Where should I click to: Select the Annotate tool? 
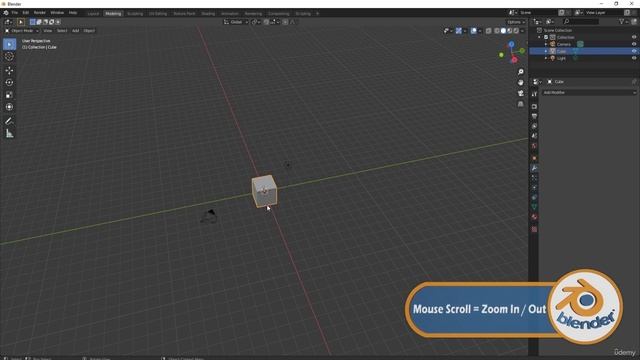[9, 121]
